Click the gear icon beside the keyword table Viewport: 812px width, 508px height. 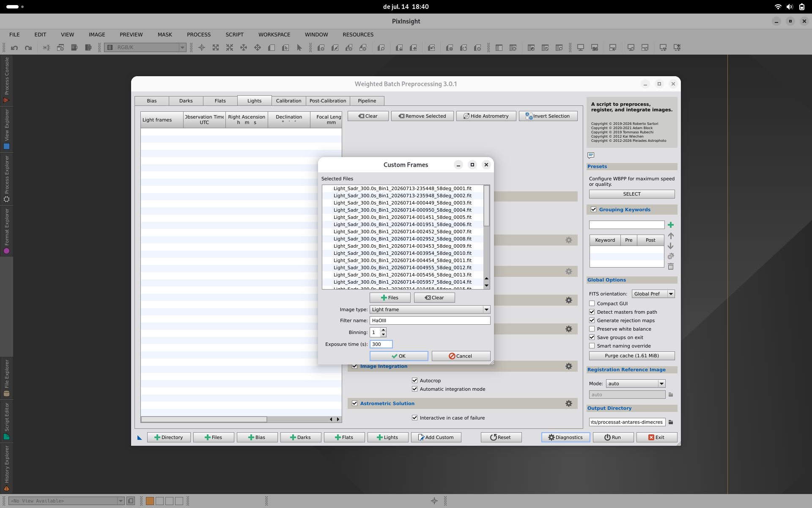pos(671,256)
